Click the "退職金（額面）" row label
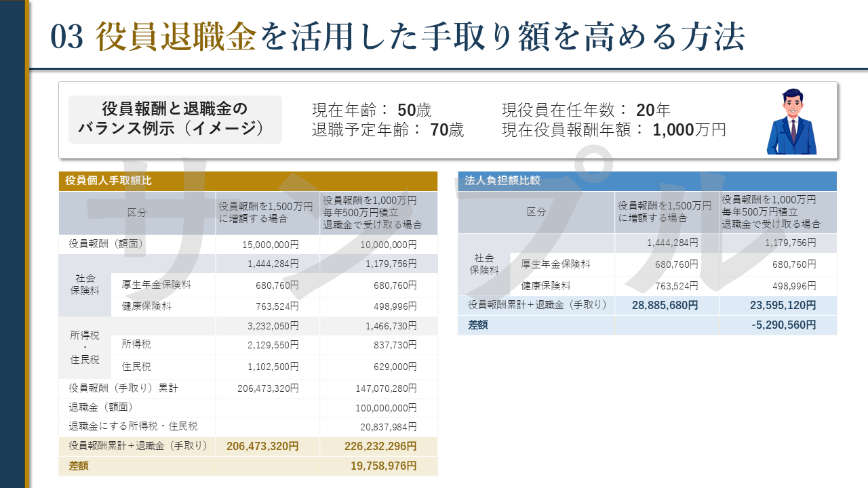868x488 pixels. [x=100, y=408]
